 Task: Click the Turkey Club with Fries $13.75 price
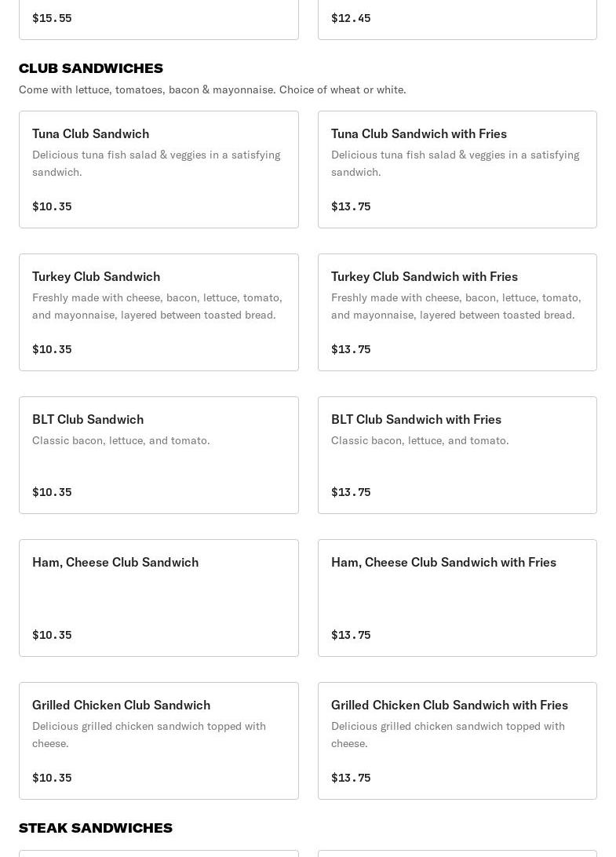(351, 349)
